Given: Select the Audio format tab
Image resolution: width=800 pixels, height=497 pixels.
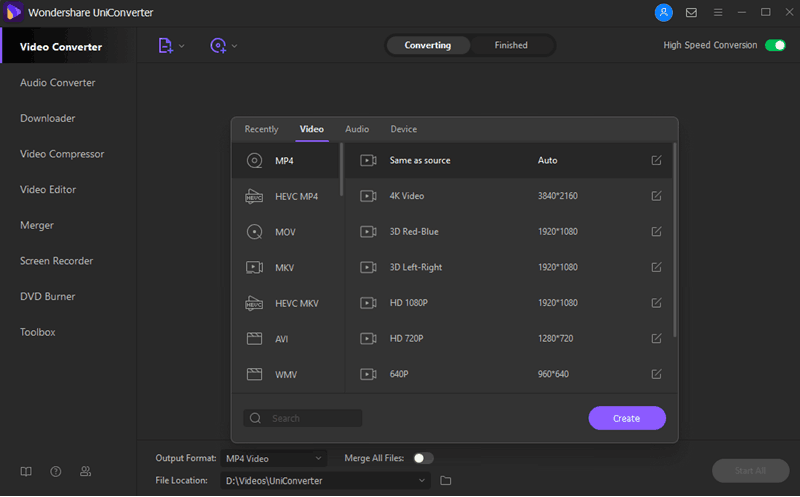Looking at the screenshot, I should point(357,129).
